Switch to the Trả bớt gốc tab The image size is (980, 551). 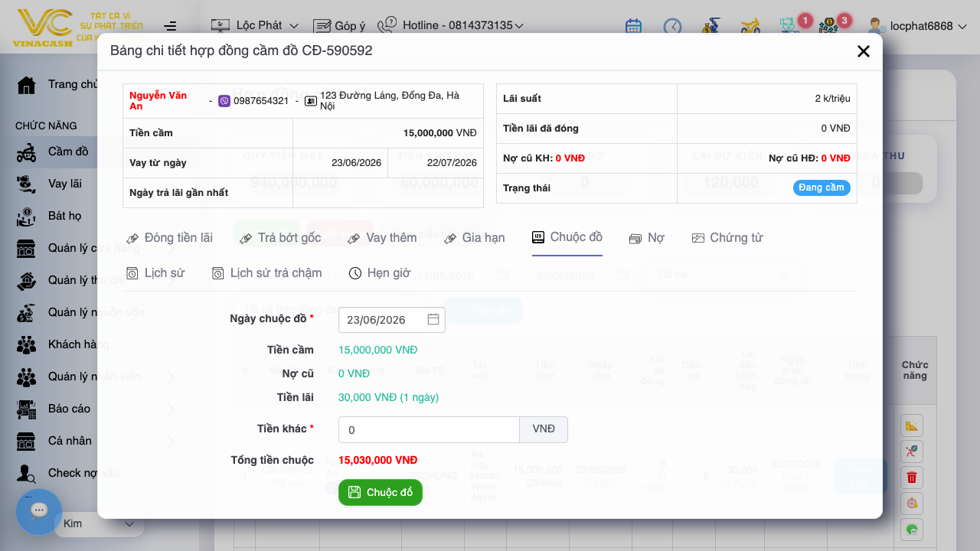[280, 238]
